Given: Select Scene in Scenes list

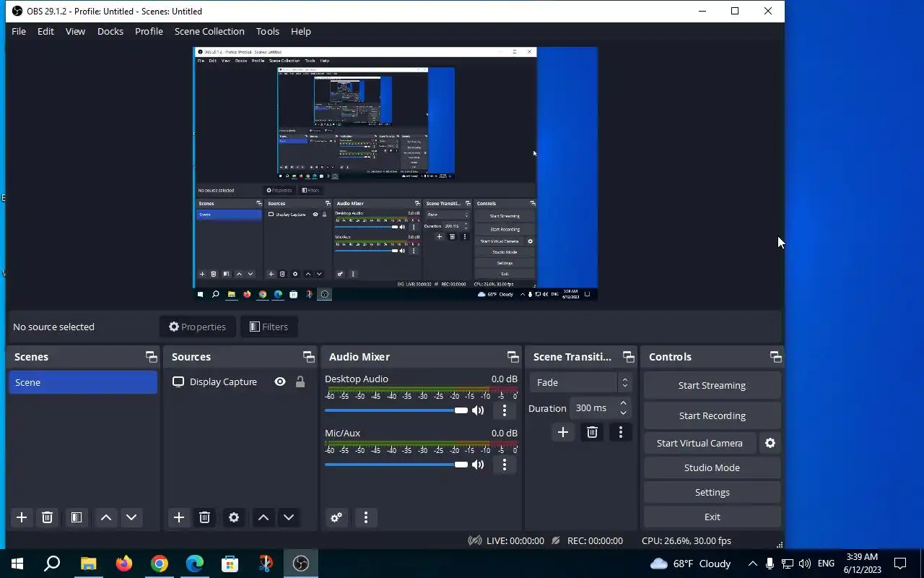Looking at the screenshot, I should [83, 382].
